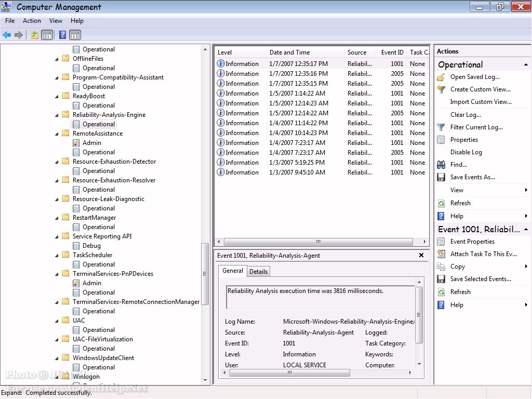The height and width of the screenshot is (399, 532).
Task: Click the event list scroll right arrow
Action: [424, 242]
